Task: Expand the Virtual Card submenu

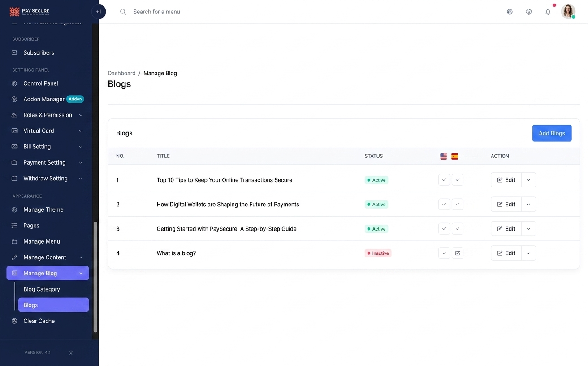Action: (x=81, y=131)
